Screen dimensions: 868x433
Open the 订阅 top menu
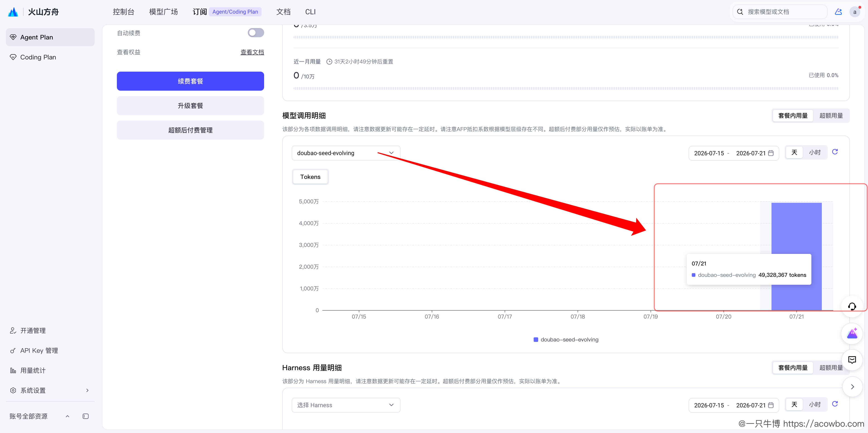click(x=200, y=12)
